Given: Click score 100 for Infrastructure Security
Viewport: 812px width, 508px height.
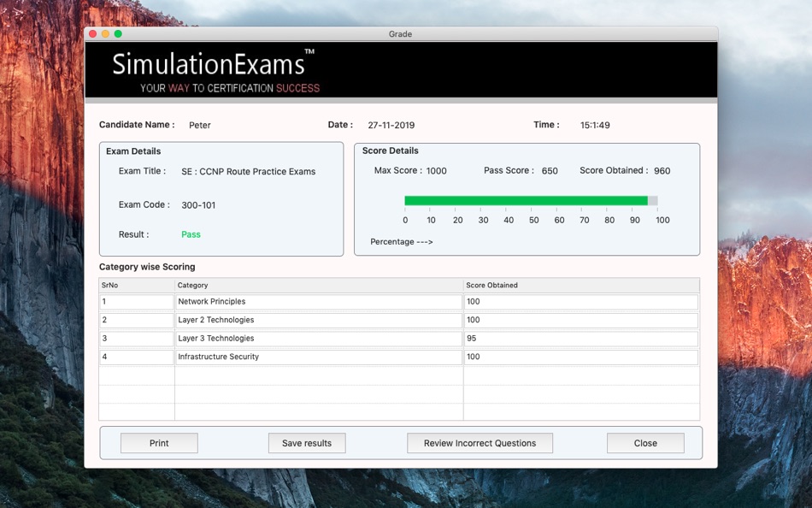Looking at the screenshot, I should 581,357.
